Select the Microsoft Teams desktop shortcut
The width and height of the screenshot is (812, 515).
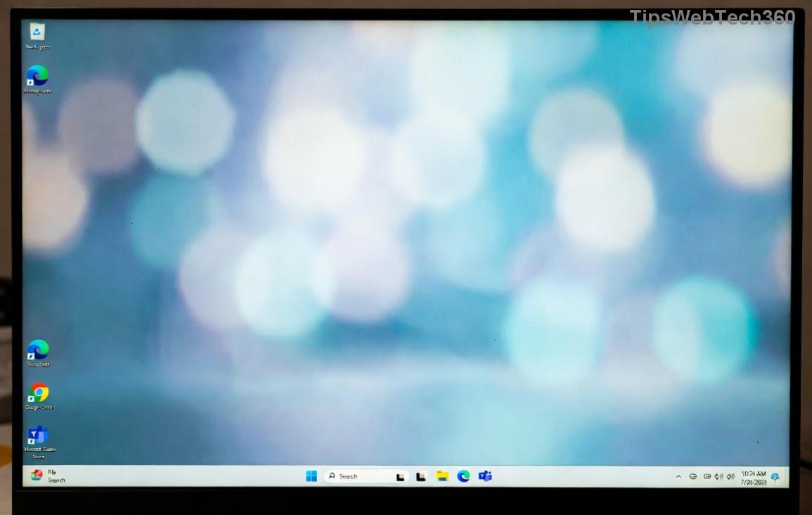tap(38, 435)
